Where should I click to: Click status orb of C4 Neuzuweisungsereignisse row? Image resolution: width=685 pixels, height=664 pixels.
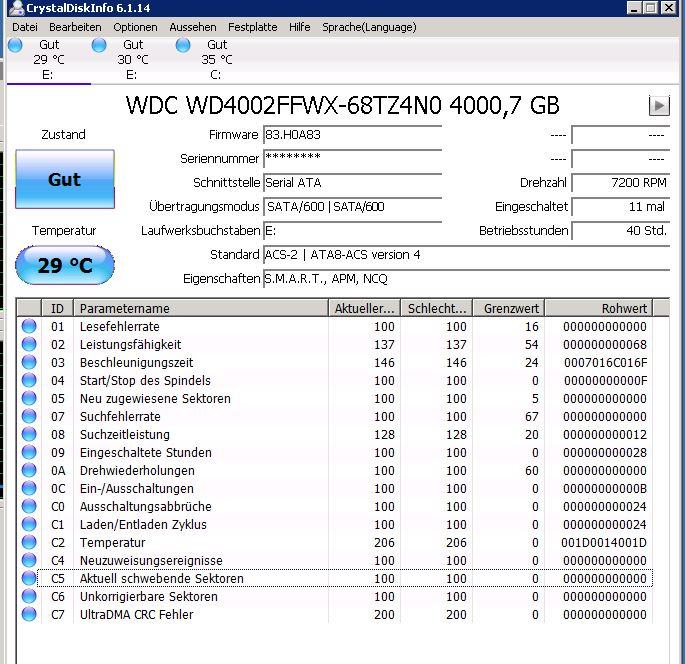click(x=29, y=560)
